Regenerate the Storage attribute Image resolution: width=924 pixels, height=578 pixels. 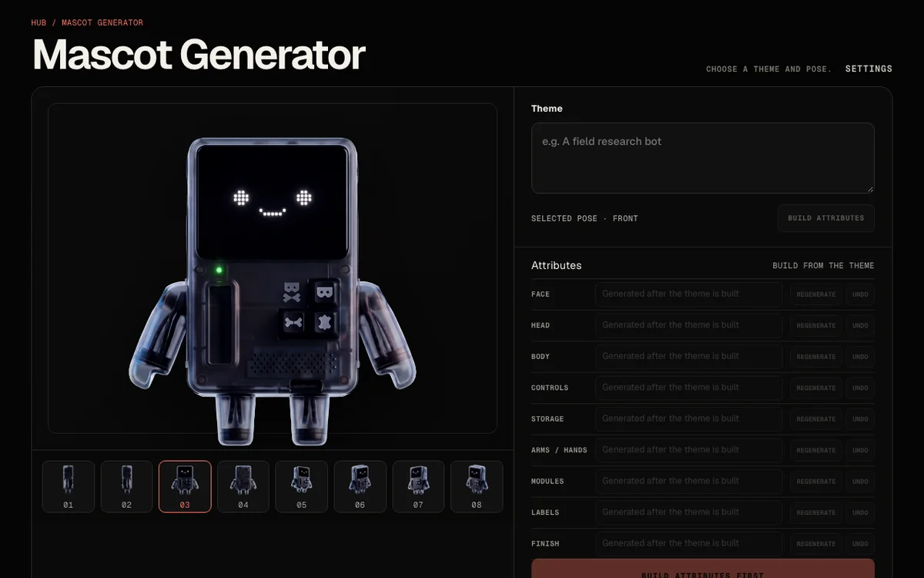tap(815, 419)
